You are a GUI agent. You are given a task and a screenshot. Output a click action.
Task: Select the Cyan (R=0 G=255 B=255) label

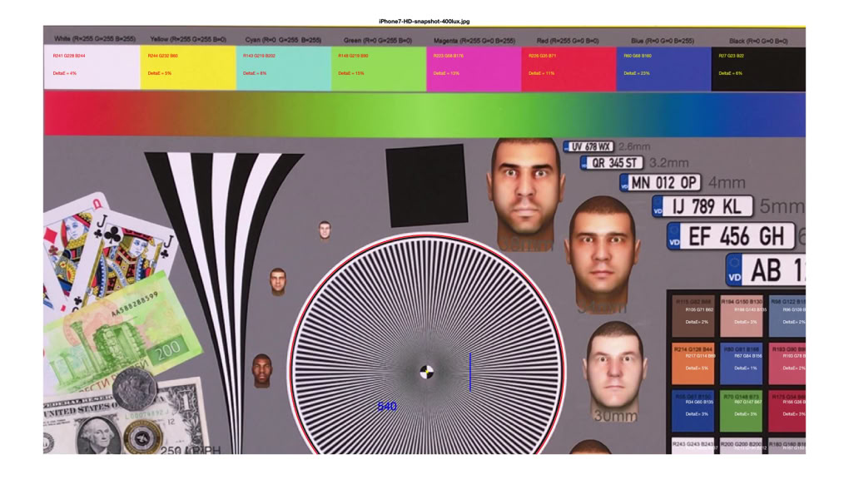[x=283, y=40]
